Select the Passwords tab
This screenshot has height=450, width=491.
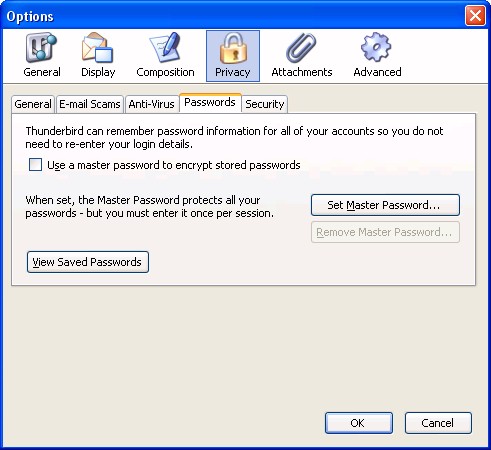pos(210,103)
